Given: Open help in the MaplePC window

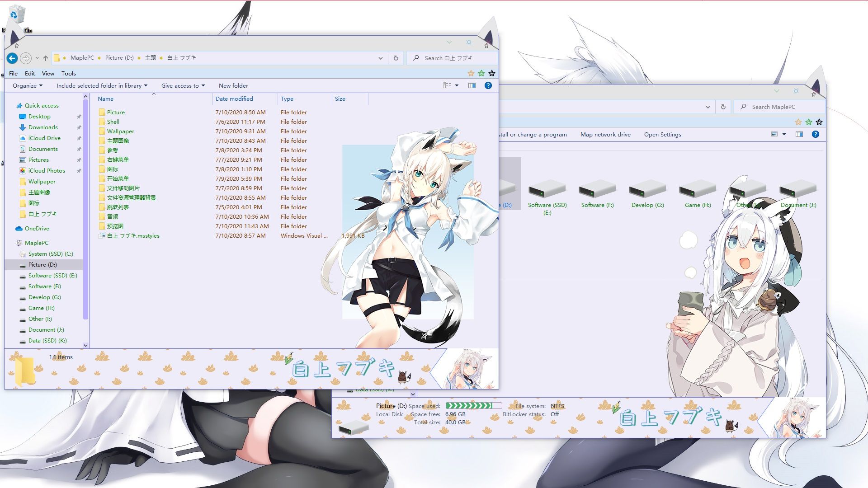Looking at the screenshot, I should coord(815,134).
